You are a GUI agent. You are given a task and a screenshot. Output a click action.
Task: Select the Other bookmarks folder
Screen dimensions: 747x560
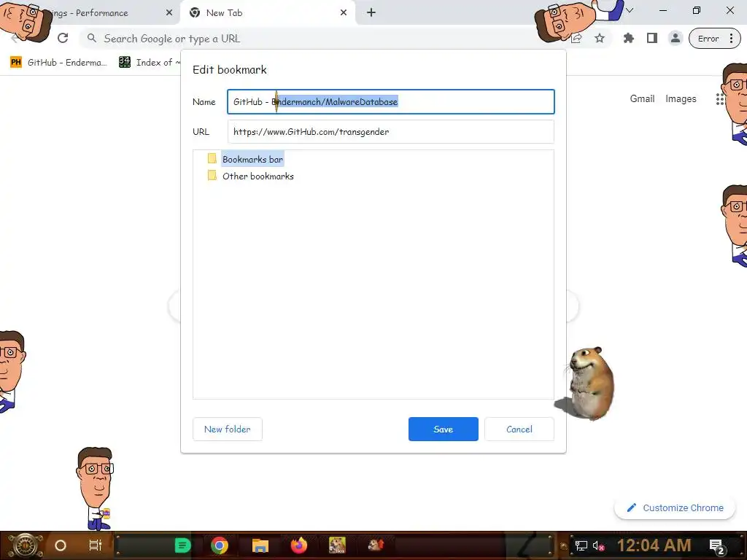click(258, 176)
